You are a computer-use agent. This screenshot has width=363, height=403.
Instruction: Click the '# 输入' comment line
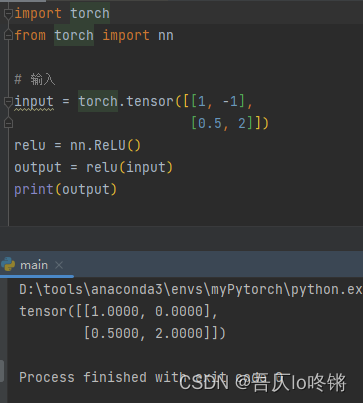pos(35,80)
